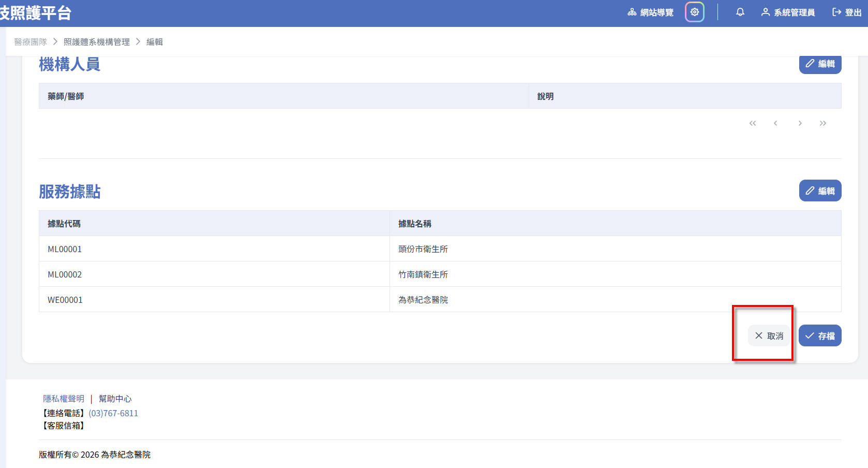Screen dimensions: 868x468
Task: Open settings gear icon in header
Action: pos(694,12)
